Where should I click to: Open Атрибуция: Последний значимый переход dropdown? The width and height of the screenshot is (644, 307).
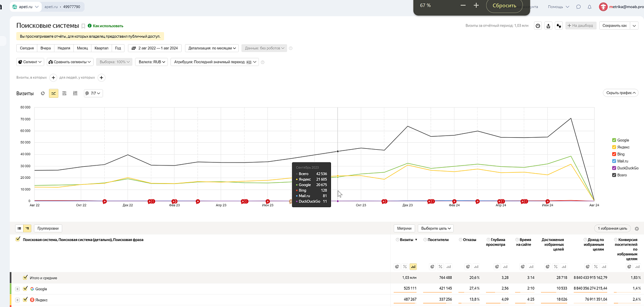coord(215,62)
